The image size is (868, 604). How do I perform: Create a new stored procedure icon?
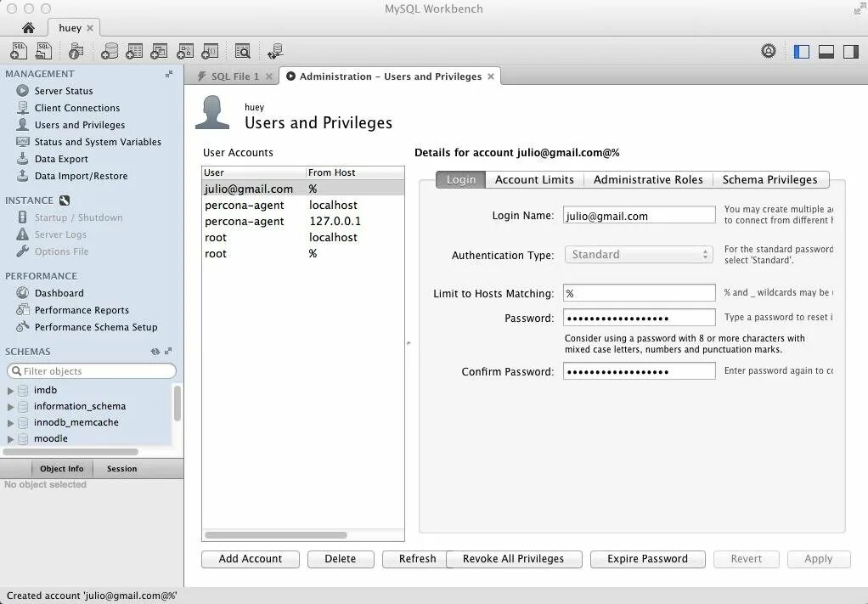(184, 52)
